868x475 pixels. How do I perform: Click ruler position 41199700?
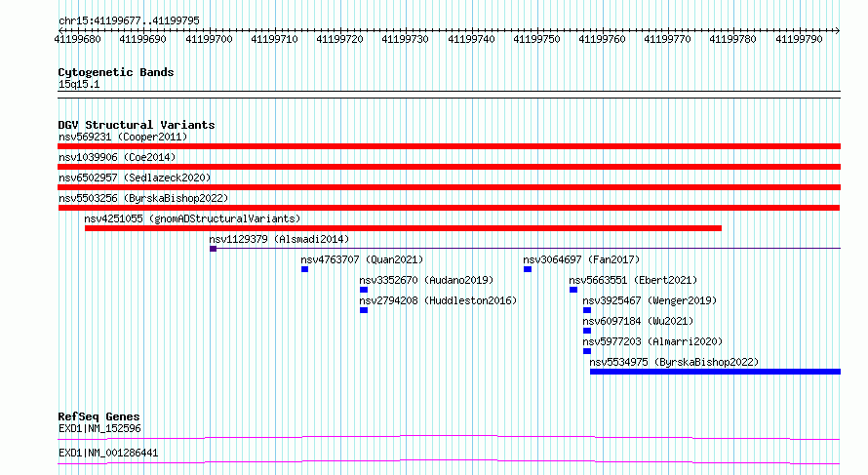(x=209, y=39)
